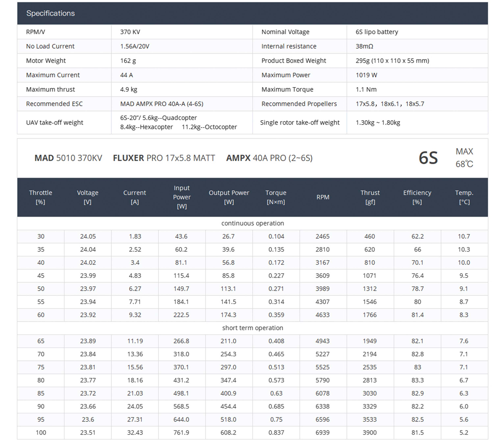
Task: Select the 370 KV value cell
Action: click(x=130, y=32)
